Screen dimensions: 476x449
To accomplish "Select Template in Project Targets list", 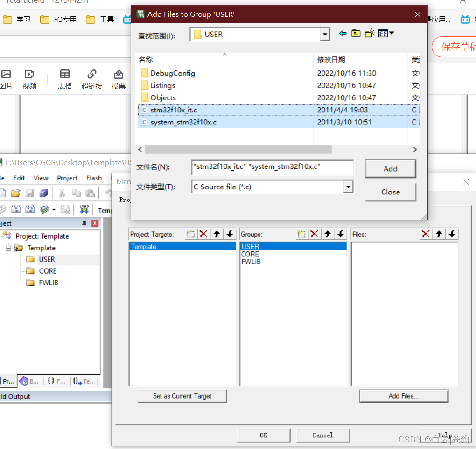I will coord(182,247).
